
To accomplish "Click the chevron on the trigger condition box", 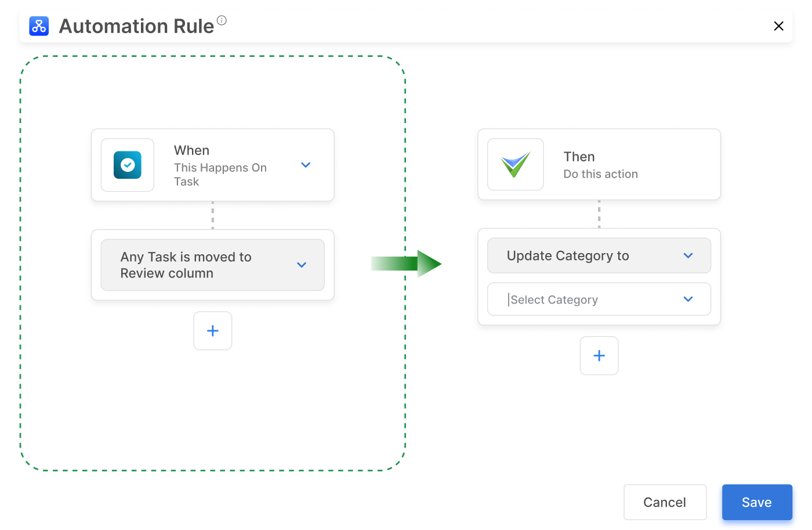I will [x=301, y=264].
